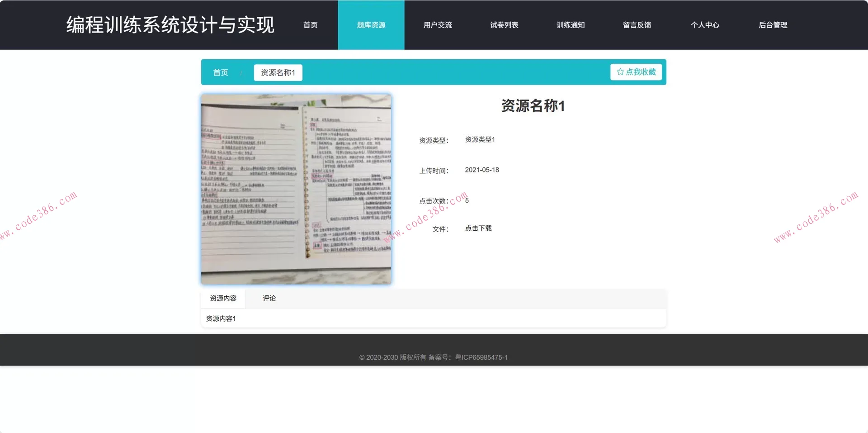Enter the 个人中心 personal center
Screen dimensions: 868x433
pos(705,25)
